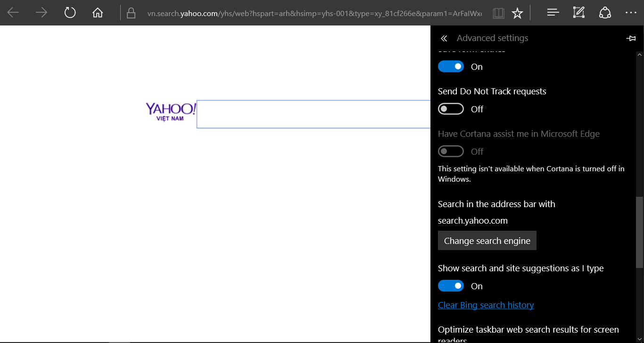The image size is (644, 343).
Task: Make a Web Note with pen icon
Action: (x=579, y=13)
